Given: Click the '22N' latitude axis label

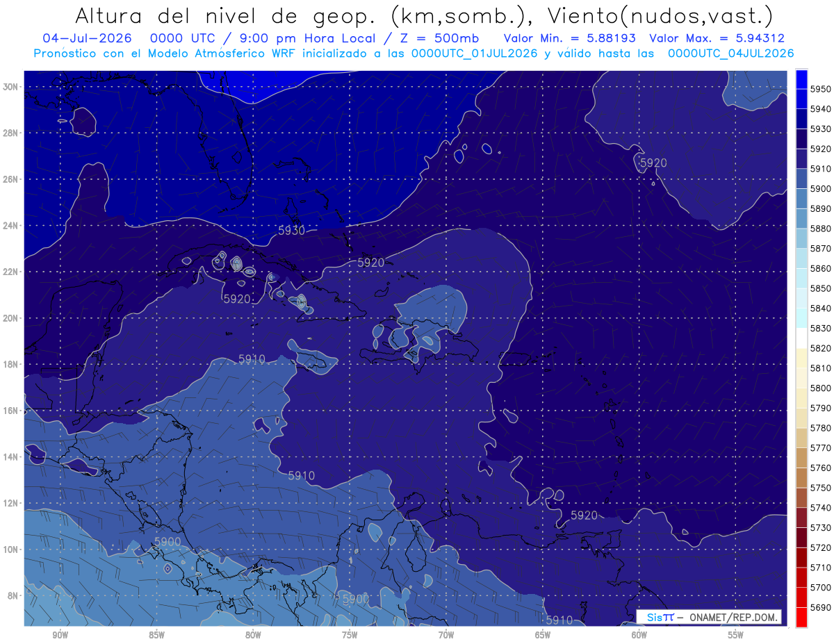Looking at the screenshot, I should [x=11, y=272].
